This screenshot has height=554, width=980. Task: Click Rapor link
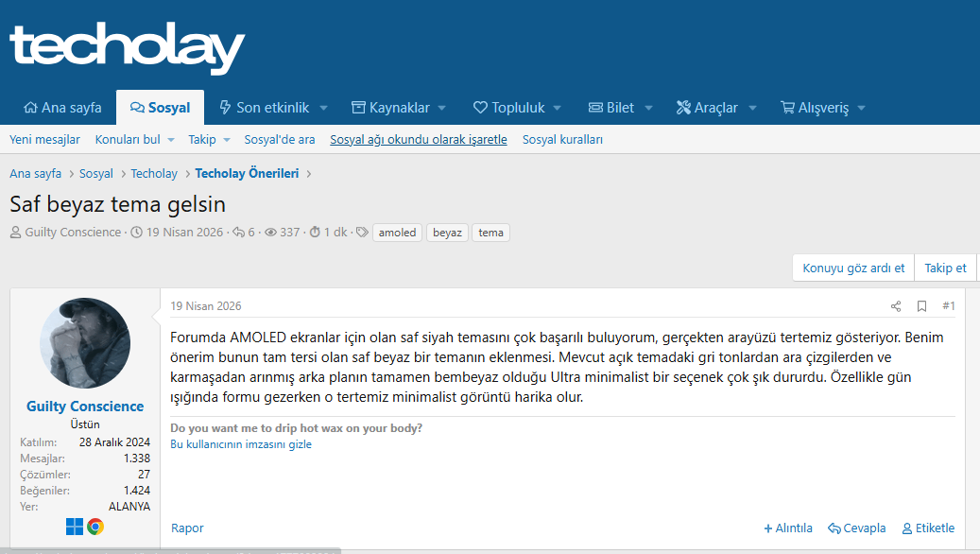[187, 528]
